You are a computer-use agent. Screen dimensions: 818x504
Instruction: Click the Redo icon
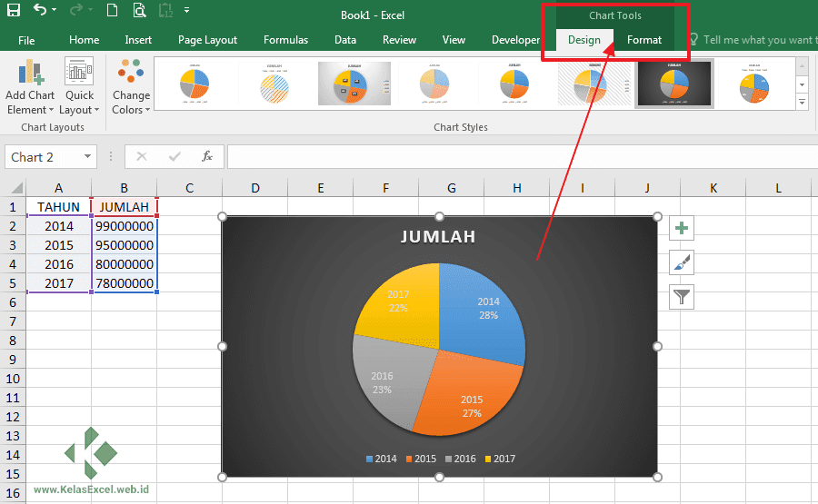click(x=76, y=9)
